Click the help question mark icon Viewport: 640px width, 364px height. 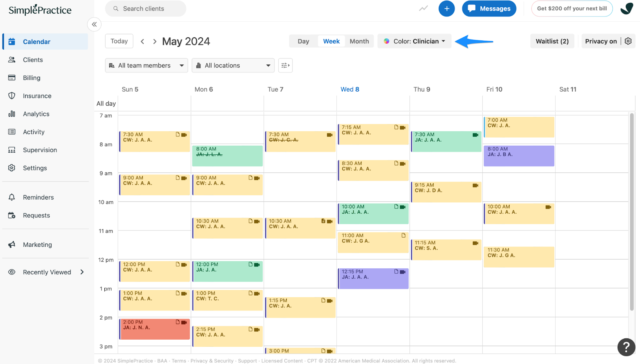(626, 347)
